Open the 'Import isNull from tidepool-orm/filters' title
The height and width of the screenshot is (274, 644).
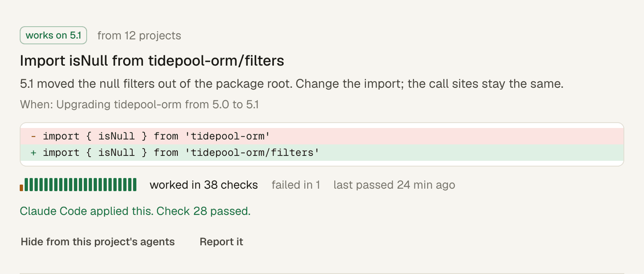pos(152,61)
